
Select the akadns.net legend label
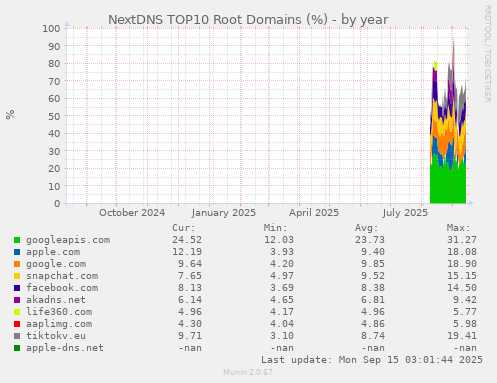[56, 300]
